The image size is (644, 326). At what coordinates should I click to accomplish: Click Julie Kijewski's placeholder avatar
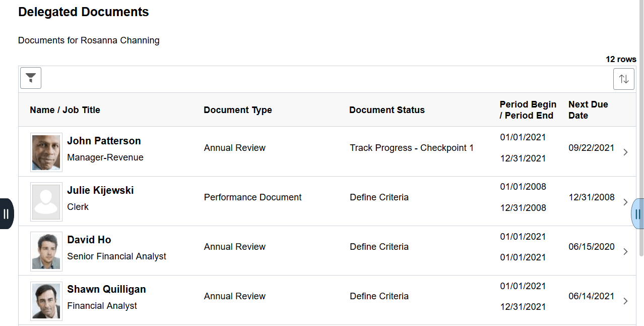pyautogui.click(x=46, y=201)
